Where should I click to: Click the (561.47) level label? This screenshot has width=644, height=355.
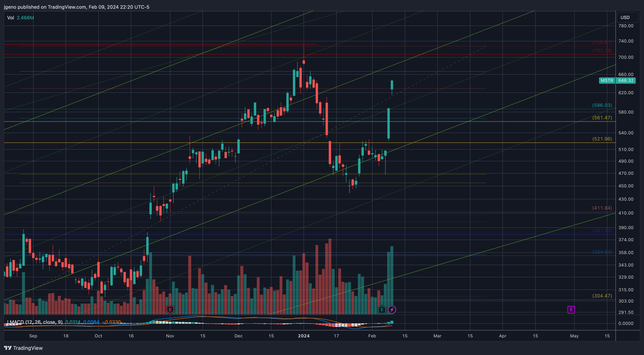[602, 118]
